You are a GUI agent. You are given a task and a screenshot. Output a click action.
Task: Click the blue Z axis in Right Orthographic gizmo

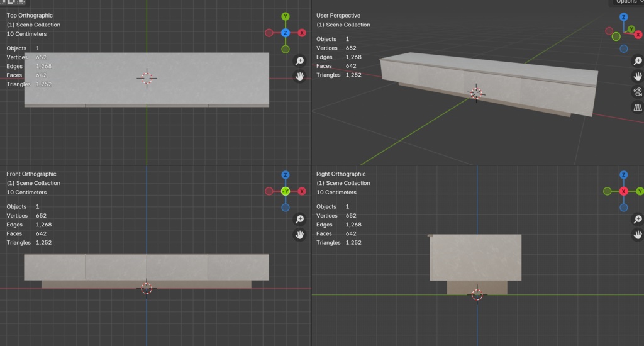click(623, 175)
